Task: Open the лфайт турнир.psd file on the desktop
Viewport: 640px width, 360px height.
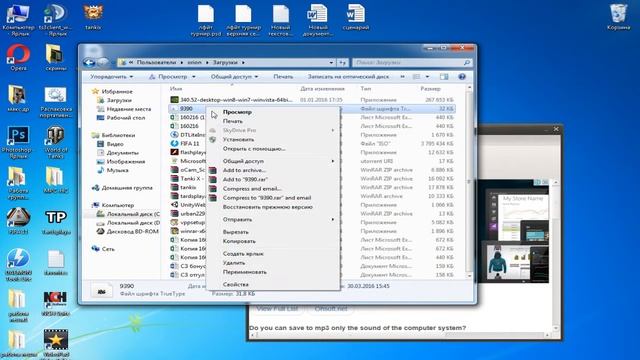Action: click(x=206, y=19)
